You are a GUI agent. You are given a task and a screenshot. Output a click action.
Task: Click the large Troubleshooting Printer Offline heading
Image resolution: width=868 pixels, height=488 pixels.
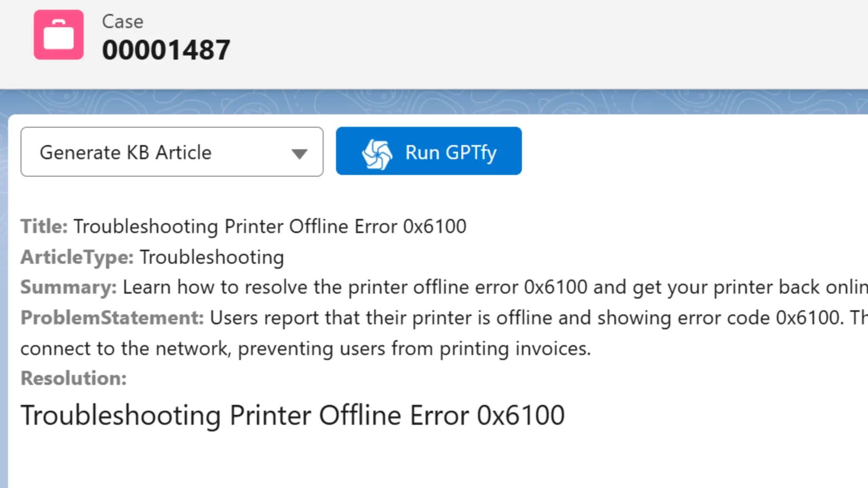(292, 415)
